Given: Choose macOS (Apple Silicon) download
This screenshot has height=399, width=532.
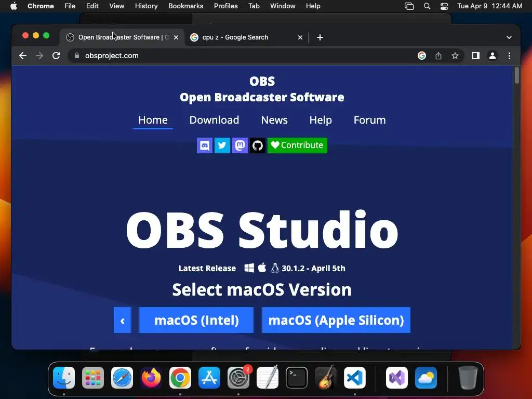Looking at the screenshot, I should click(x=336, y=320).
